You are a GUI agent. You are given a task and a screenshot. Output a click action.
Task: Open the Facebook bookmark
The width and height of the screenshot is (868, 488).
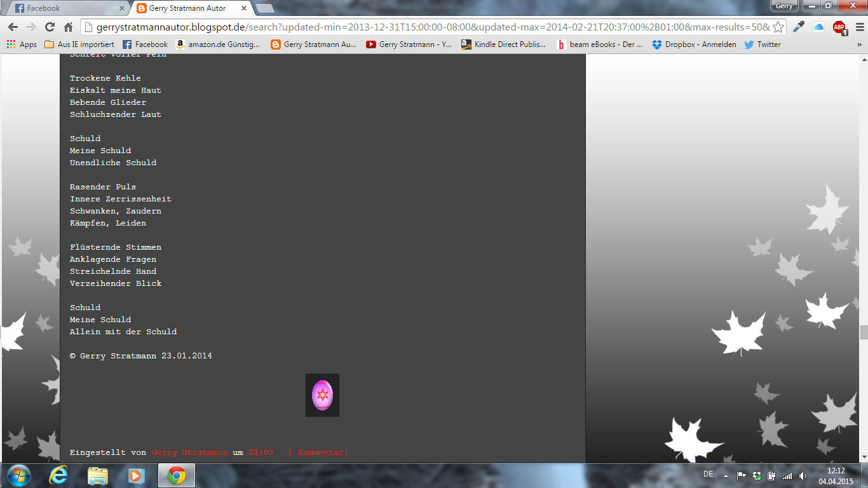pyautogui.click(x=145, y=44)
